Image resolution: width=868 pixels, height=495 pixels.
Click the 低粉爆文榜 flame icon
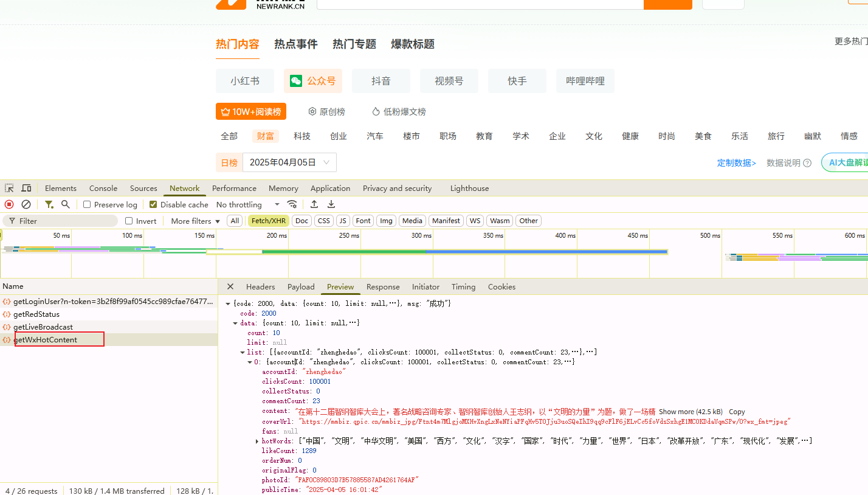click(376, 112)
